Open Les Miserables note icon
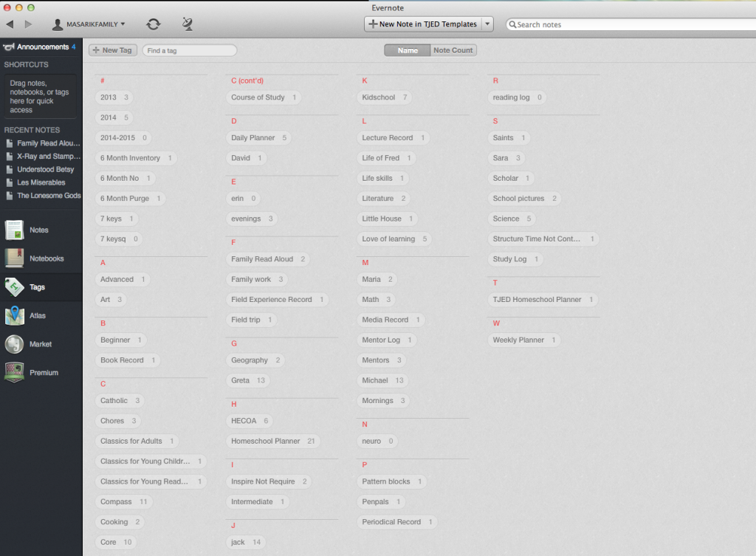This screenshot has height=556, width=756. 9,182
